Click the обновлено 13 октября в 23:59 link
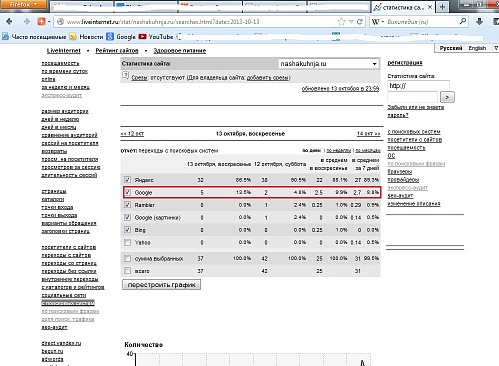The image size is (499, 366). pyautogui.click(x=340, y=89)
